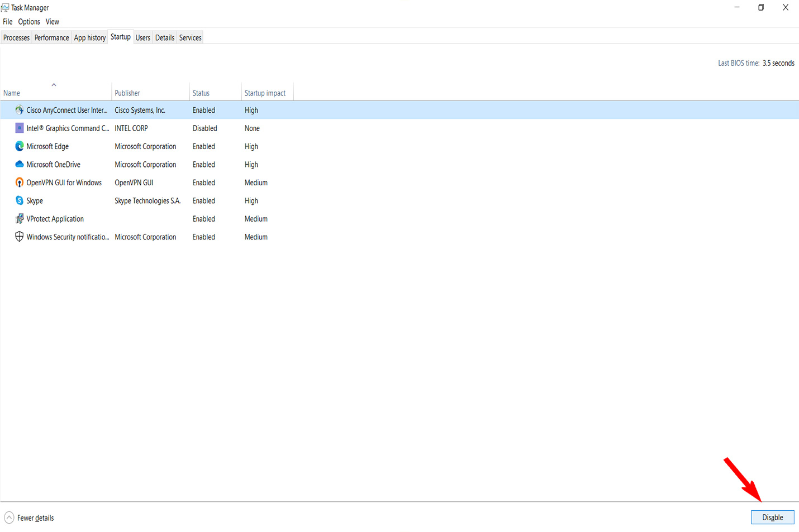Click the Cisco Systems, Inc. publisher cell
This screenshot has width=799, height=532.
coord(140,110)
